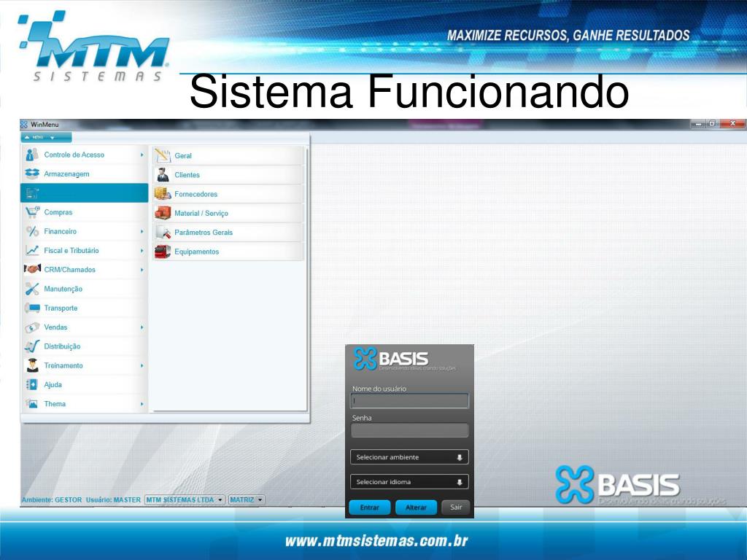The height and width of the screenshot is (560, 747).
Task: Select the Compras menu entry
Action: click(85, 212)
